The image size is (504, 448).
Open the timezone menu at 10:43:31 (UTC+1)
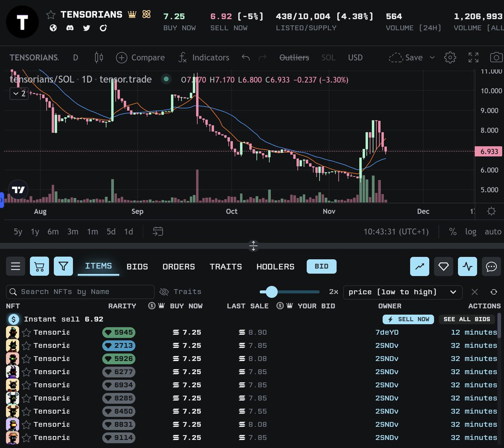click(396, 232)
